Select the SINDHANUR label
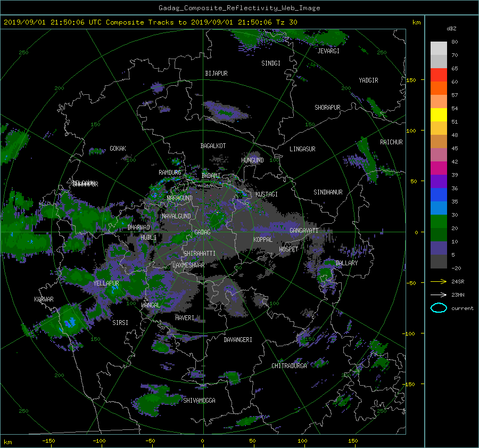Screen dimensions: 479x448 (x=328, y=192)
